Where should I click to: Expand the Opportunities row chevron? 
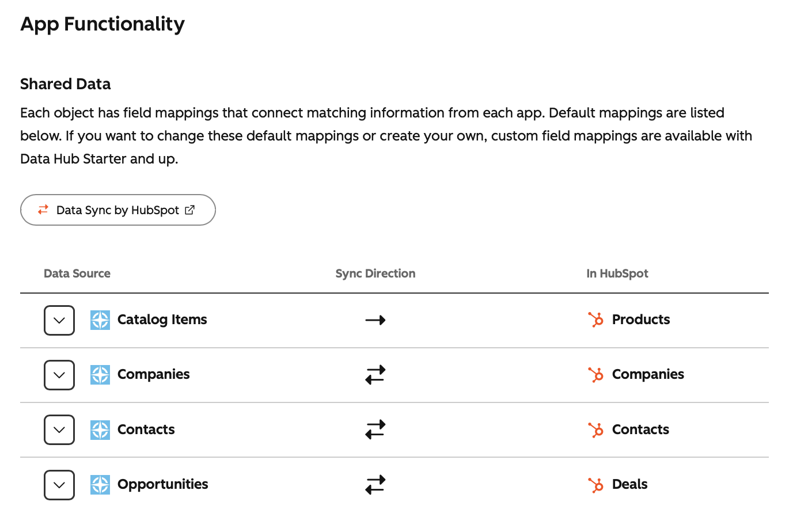click(59, 485)
